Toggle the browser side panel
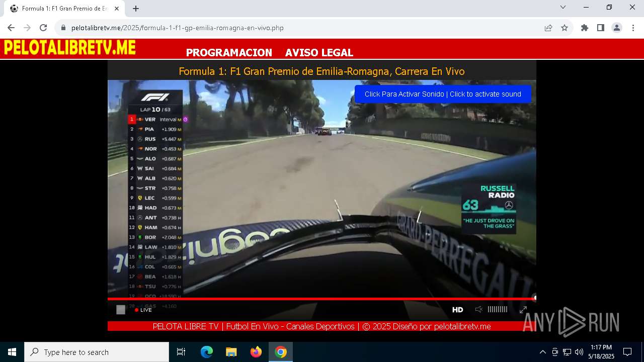The image size is (644, 362). pos(601,28)
